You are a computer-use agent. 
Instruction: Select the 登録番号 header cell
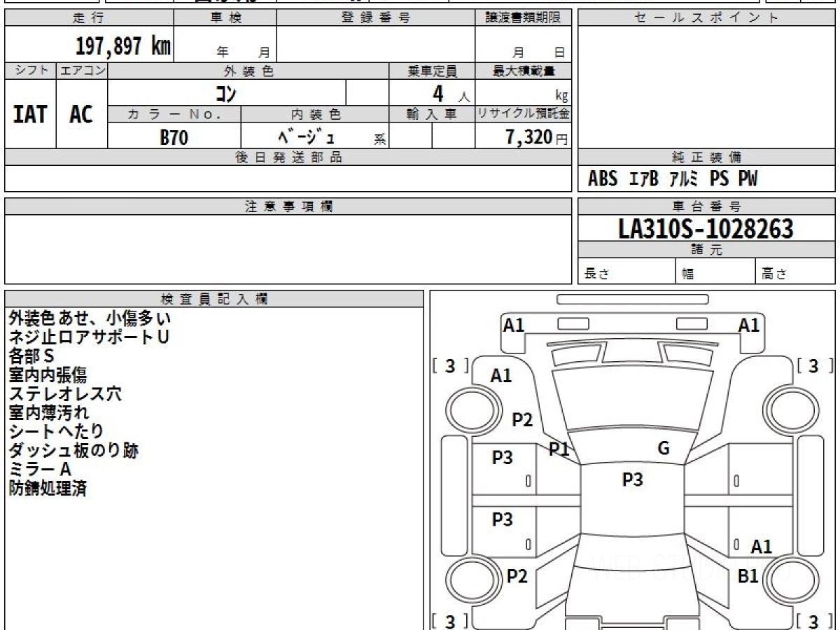coord(376,18)
